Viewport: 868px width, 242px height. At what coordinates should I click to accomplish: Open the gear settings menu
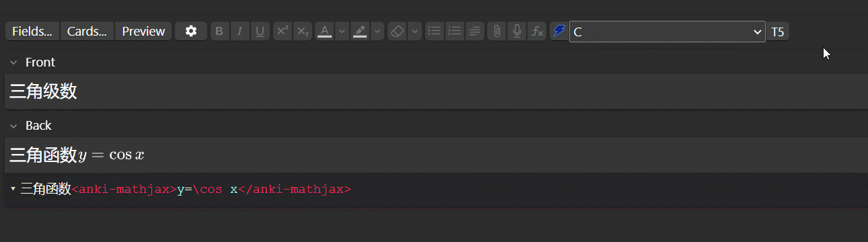coord(191,31)
